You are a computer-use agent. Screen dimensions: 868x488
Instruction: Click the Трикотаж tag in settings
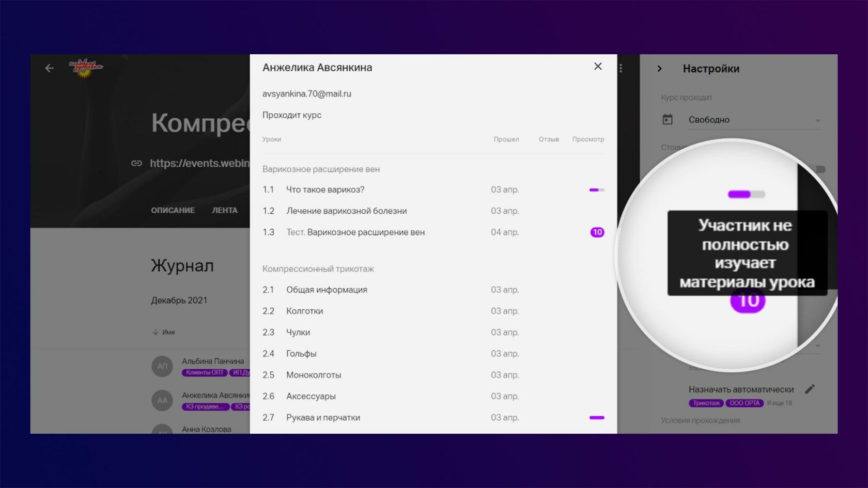coord(706,403)
